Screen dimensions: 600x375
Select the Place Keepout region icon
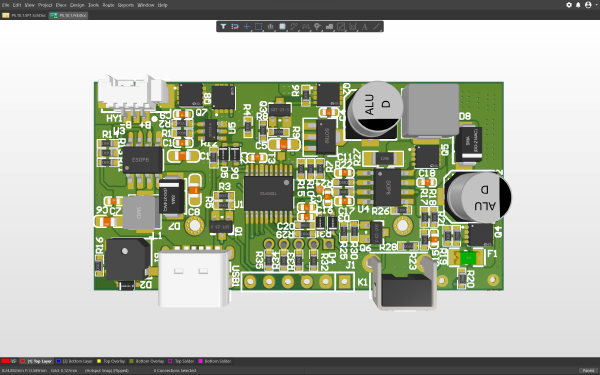[x=341, y=26]
